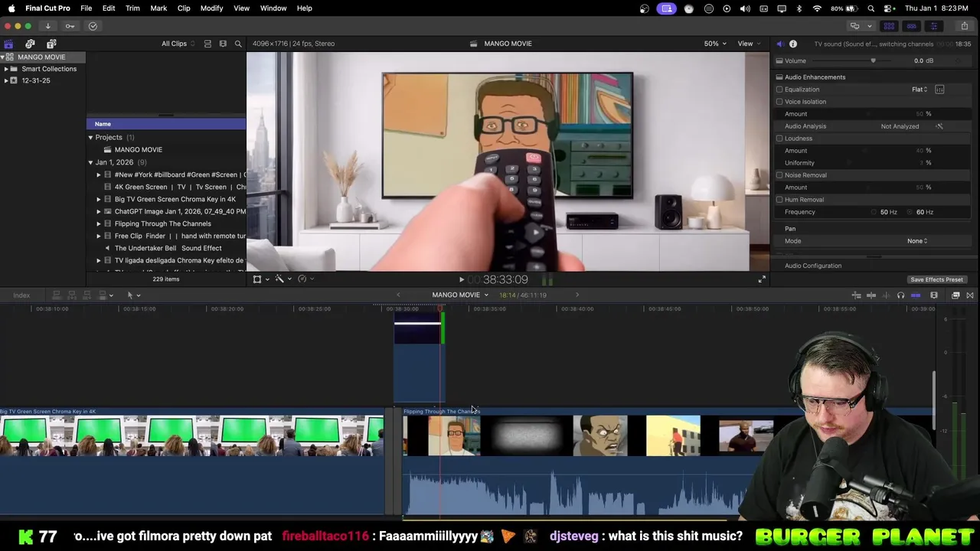Open Titles and Generators sidebar
This screenshot has height=551, width=980.
(x=51, y=44)
